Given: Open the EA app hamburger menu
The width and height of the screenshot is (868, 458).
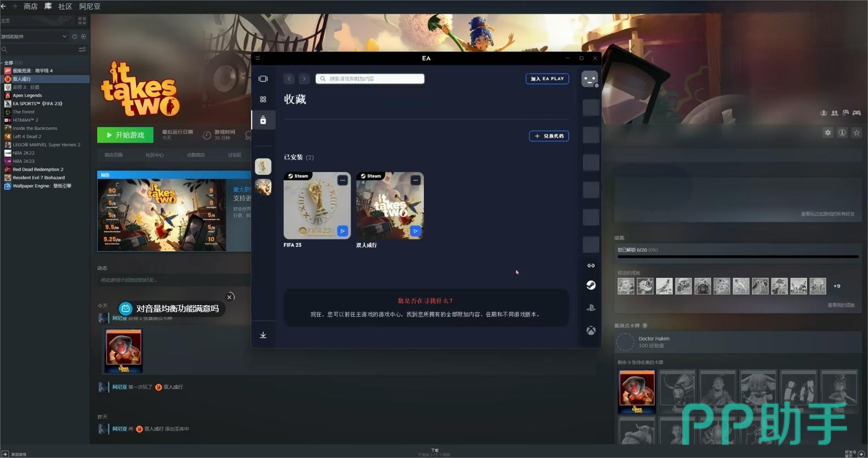Looking at the screenshot, I should 258,58.
